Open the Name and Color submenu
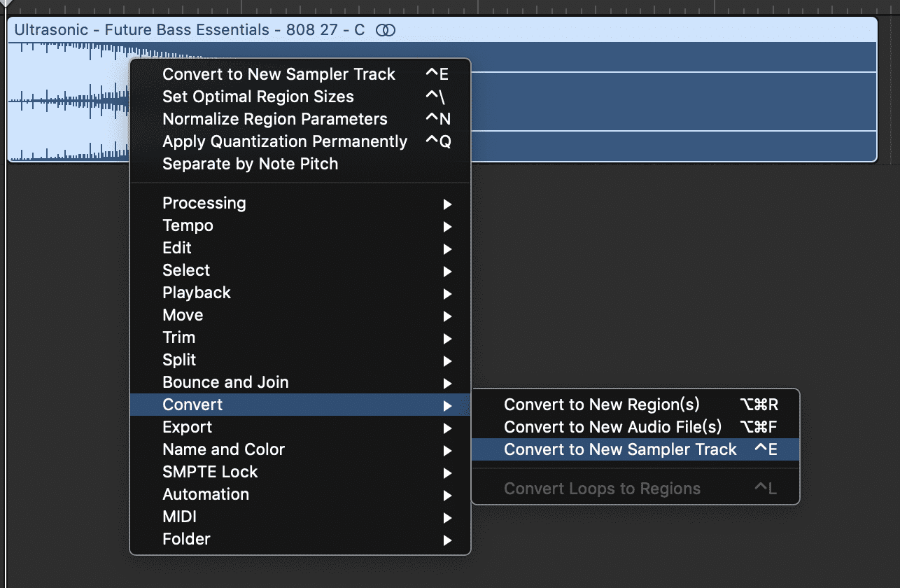The width and height of the screenshot is (900, 588). (223, 449)
